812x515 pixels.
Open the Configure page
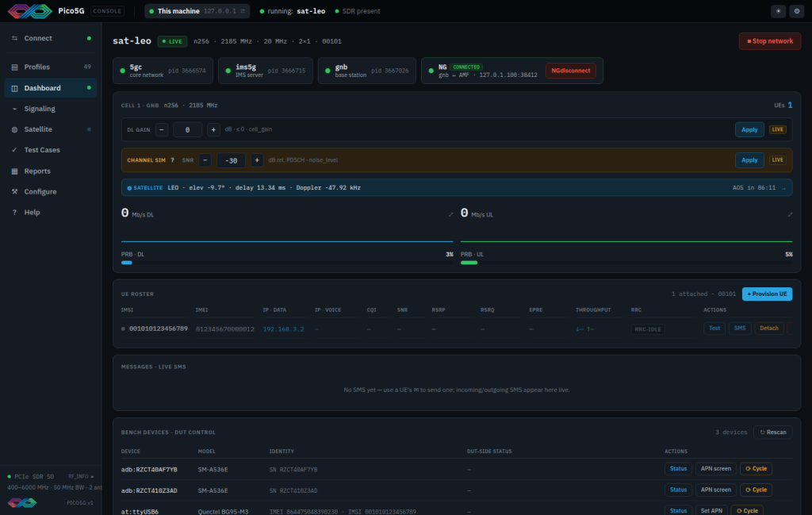pyautogui.click(x=51, y=192)
